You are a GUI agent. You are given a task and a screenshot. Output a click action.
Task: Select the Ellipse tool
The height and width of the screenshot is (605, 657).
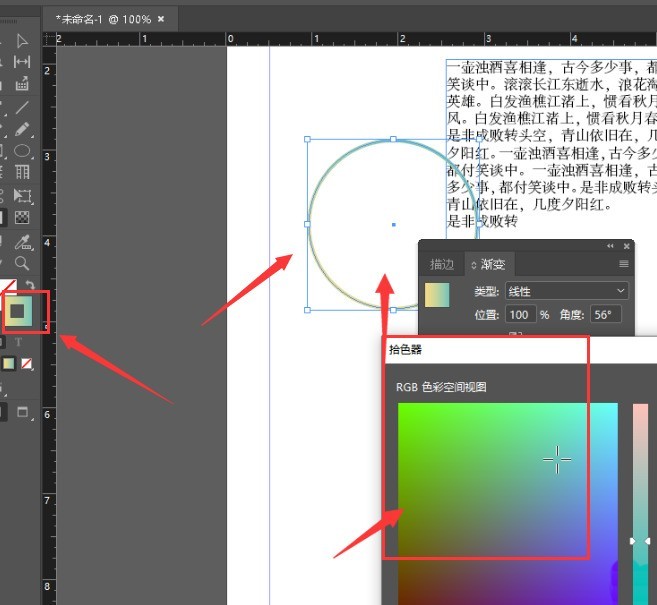22,152
